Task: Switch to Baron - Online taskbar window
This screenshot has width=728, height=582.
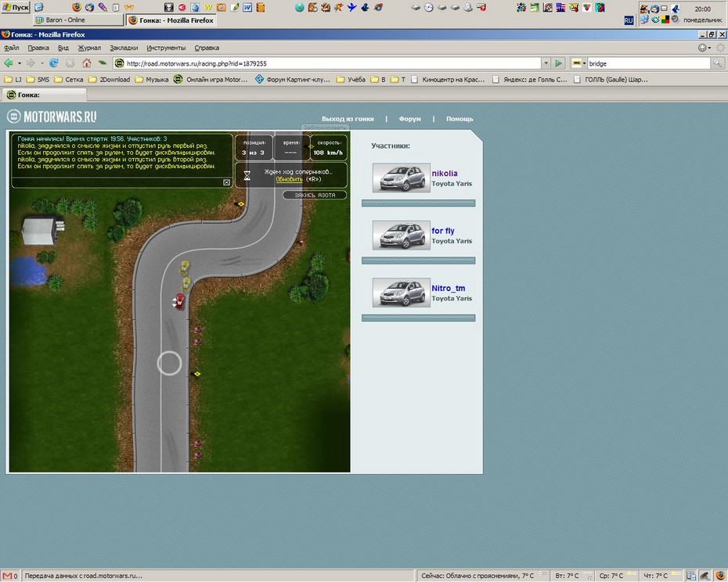Action: point(79,20)
